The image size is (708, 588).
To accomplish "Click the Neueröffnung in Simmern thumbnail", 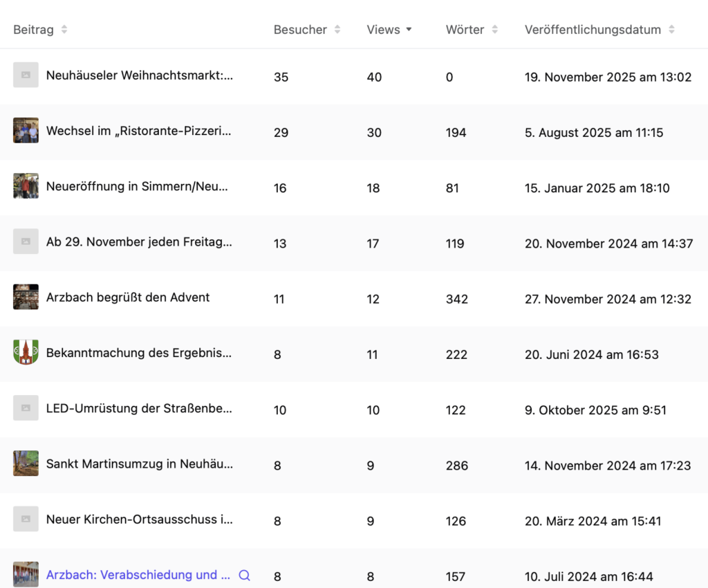I will [26, 186].
